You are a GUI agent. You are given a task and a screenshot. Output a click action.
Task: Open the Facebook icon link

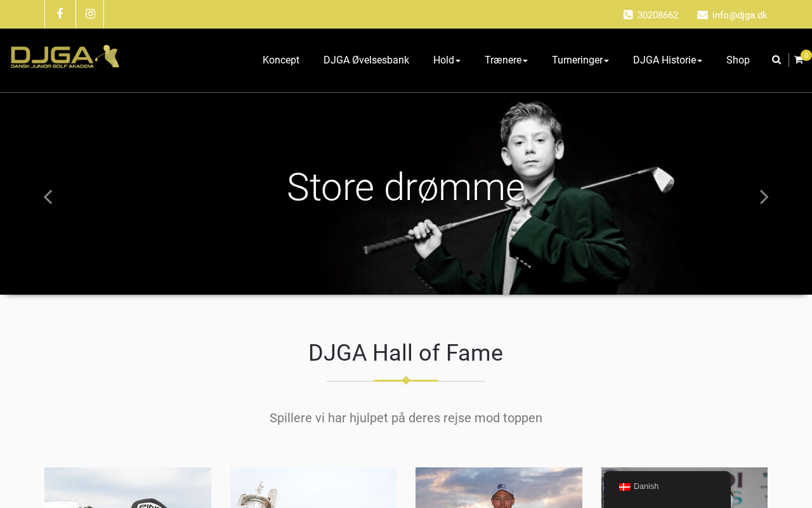[60, 14]
